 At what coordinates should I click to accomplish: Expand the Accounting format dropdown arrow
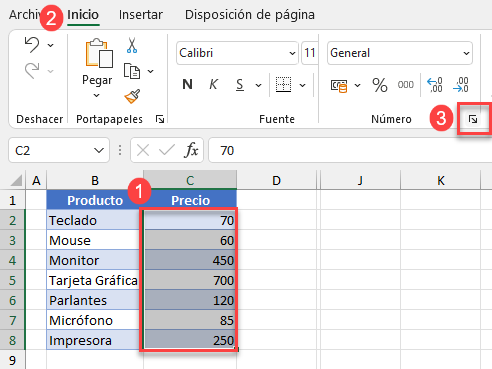(x=358, y=85)
